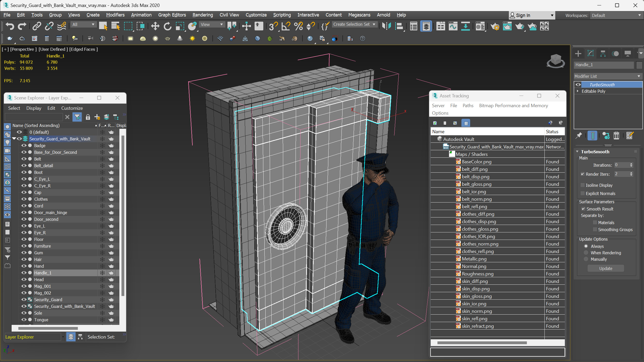Toggle Smooth Result checkbox in TurboSmooth
The height and width of the screenshot is (362, 644).
583,209
